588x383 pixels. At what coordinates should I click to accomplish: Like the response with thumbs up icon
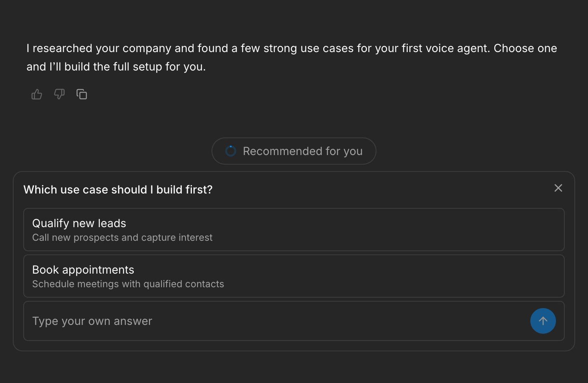tap(37, 95)
